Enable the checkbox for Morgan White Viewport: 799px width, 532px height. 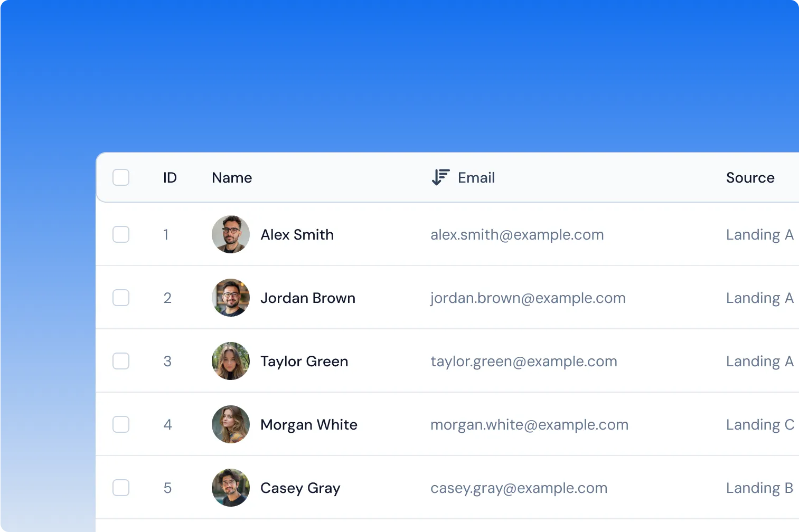coord(121,424)
